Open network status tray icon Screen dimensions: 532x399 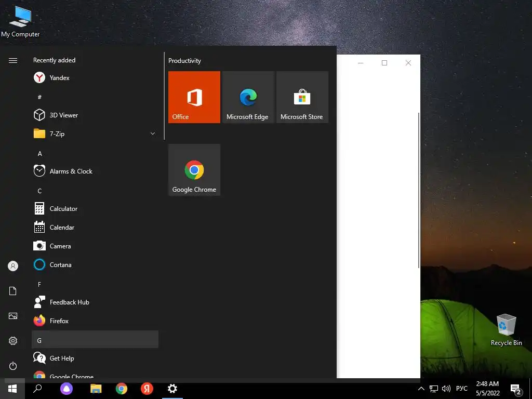pos(434,389)
